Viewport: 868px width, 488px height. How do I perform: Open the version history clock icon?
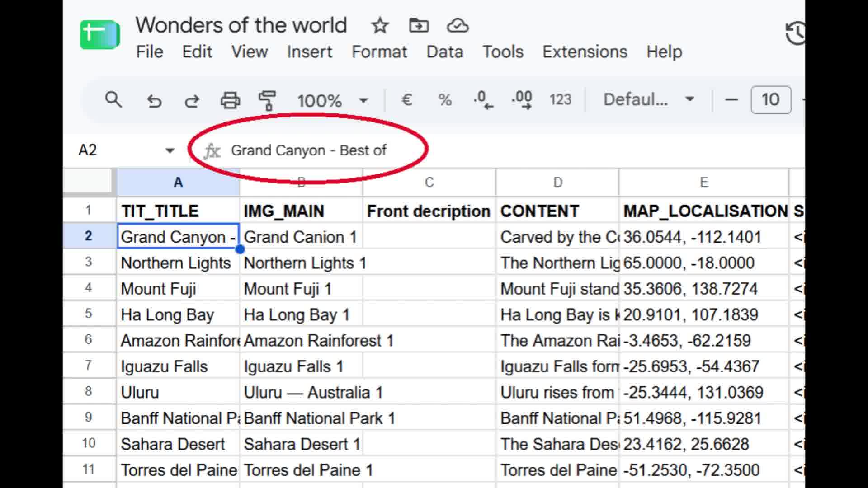(796, 33)
